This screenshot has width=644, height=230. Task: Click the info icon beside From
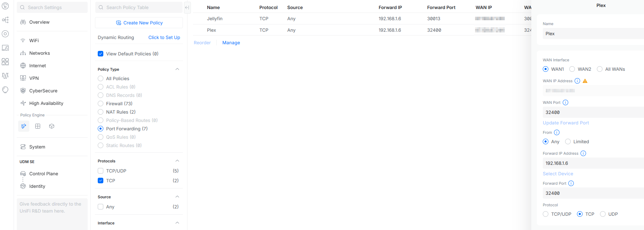pos(557,132)
